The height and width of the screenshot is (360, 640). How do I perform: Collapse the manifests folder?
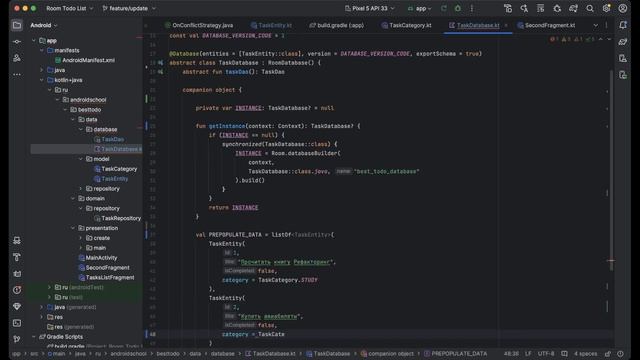pyautogui.click(x=42, y=50)
